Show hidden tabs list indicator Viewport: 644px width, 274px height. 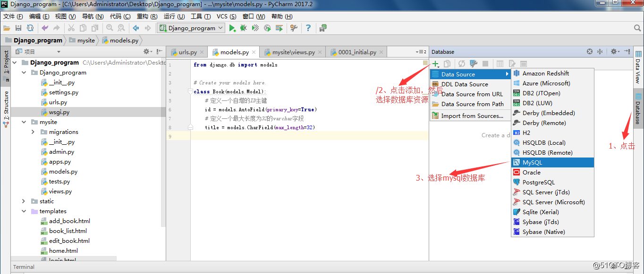[x=421, y=52]
